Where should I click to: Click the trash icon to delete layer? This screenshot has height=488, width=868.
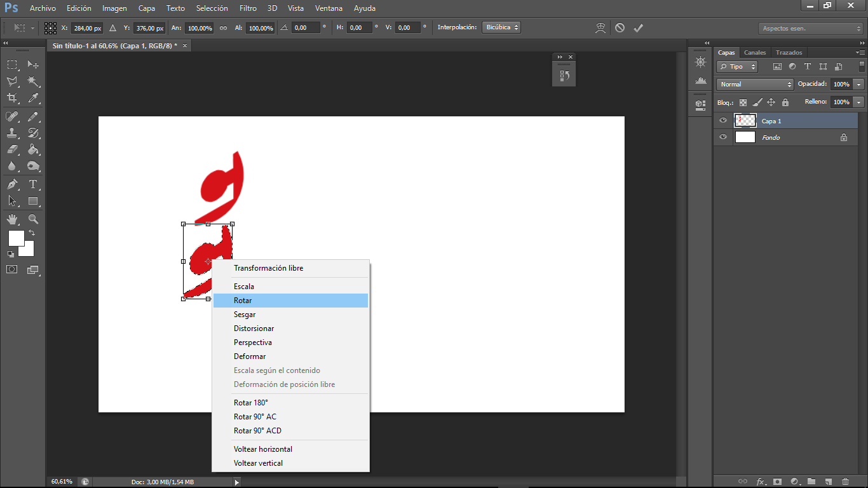click(845, 482)
